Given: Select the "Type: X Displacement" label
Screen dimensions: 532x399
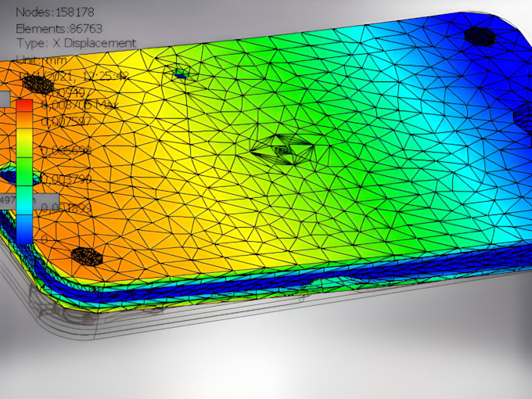Looking at the screenshot, I should pyautogui.click(x=77, y=43).
